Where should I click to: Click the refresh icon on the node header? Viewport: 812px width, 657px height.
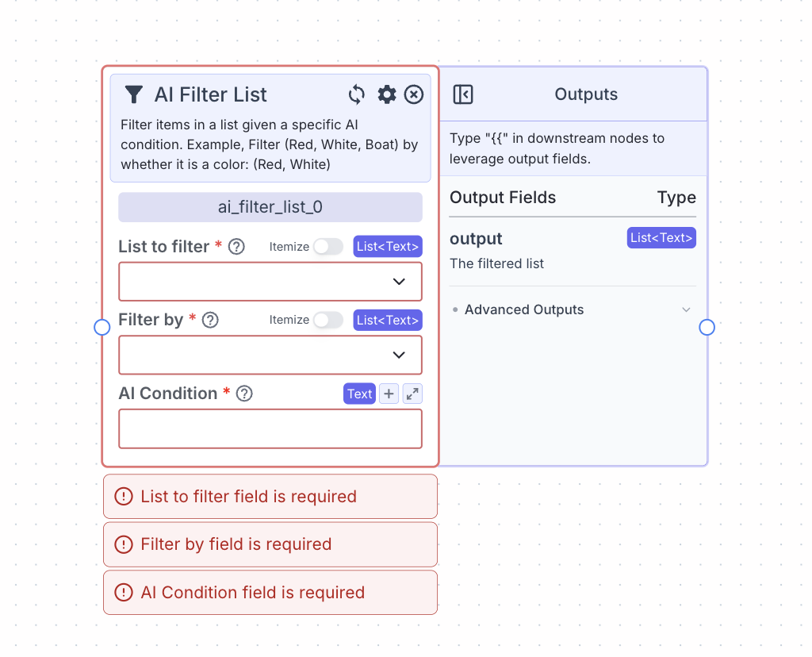356,94
